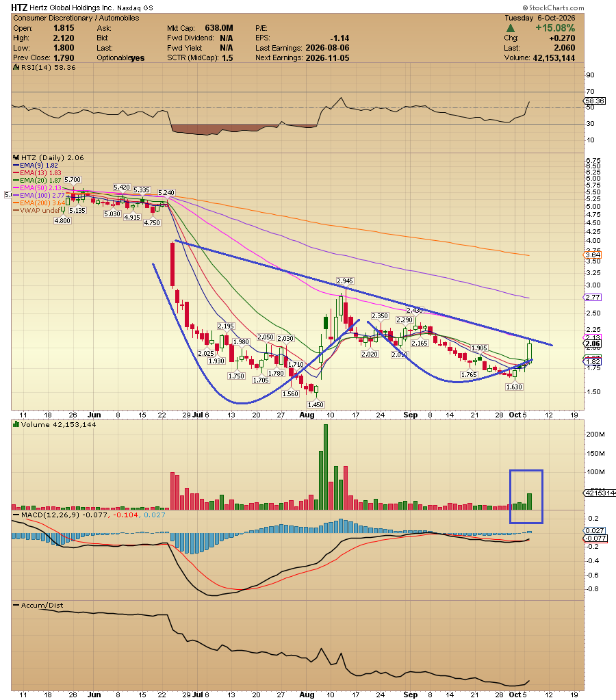This screenshot has width=616, height=700.
Task: Click the green up-arrow next to +15.08%
Action: click(x=511, y=28)
